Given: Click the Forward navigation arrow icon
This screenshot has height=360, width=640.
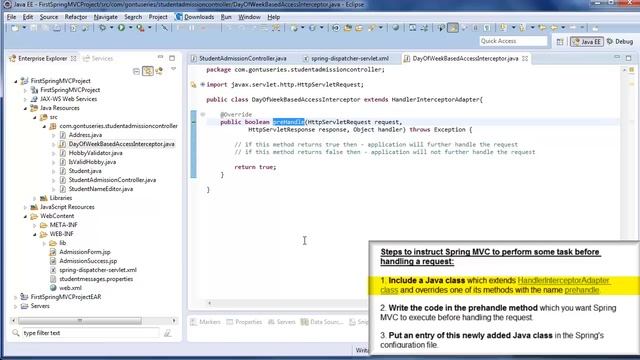Looking at the screenshot, I should [573, 28].
